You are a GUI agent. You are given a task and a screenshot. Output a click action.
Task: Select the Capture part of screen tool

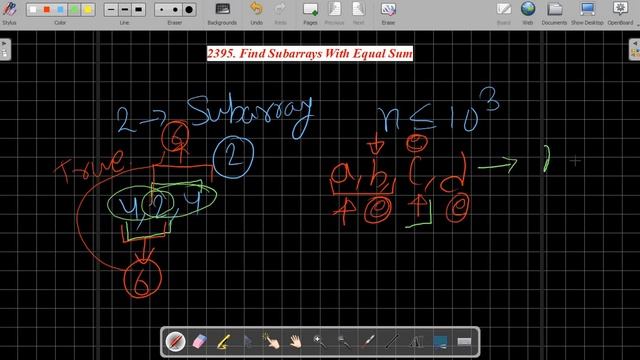point(440,342)
